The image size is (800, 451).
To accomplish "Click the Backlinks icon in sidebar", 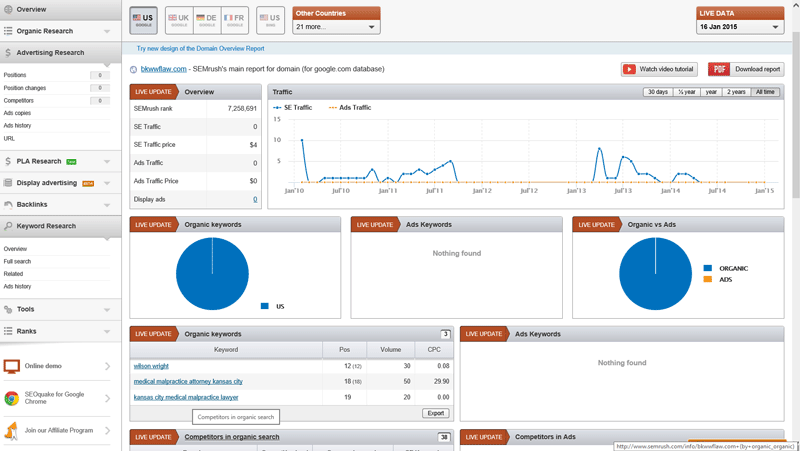I will click(8, 205).
